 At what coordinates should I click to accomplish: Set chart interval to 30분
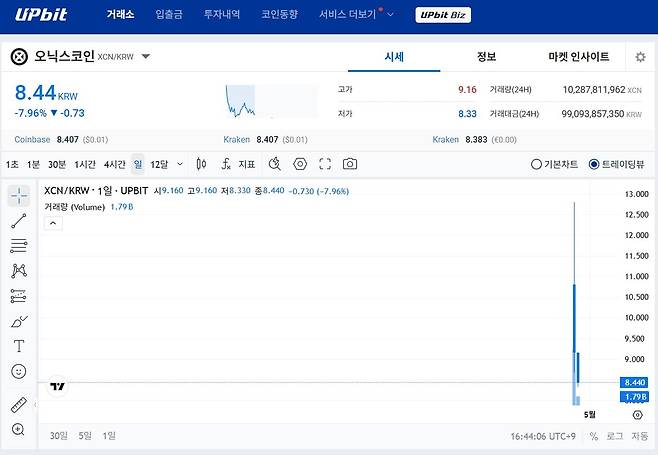tap(57, 164)
